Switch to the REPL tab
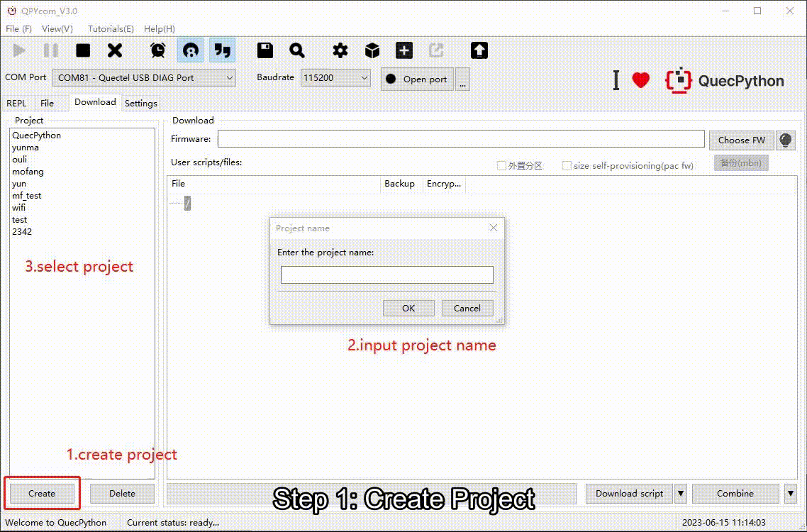Screen dimensions: 807x532 [x=16, y=103]
